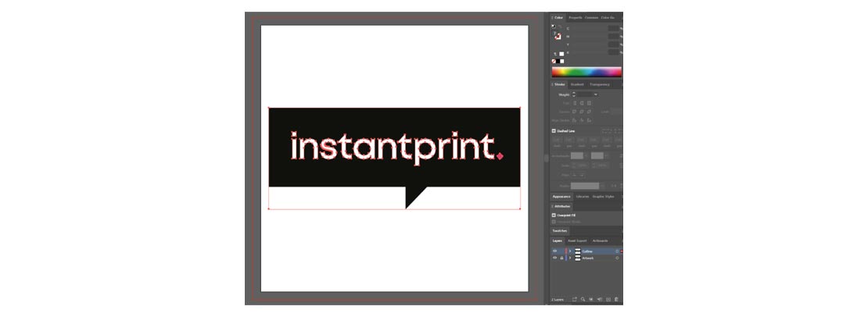Hide the Cutline layer with eye icon
The image size is (868, 317).
(x=555, y=251)
